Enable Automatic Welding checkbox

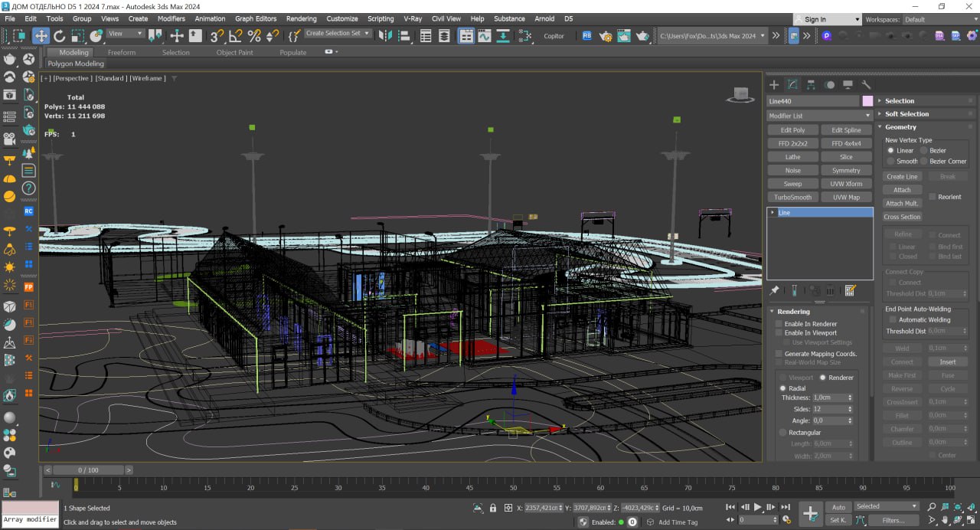893,320
